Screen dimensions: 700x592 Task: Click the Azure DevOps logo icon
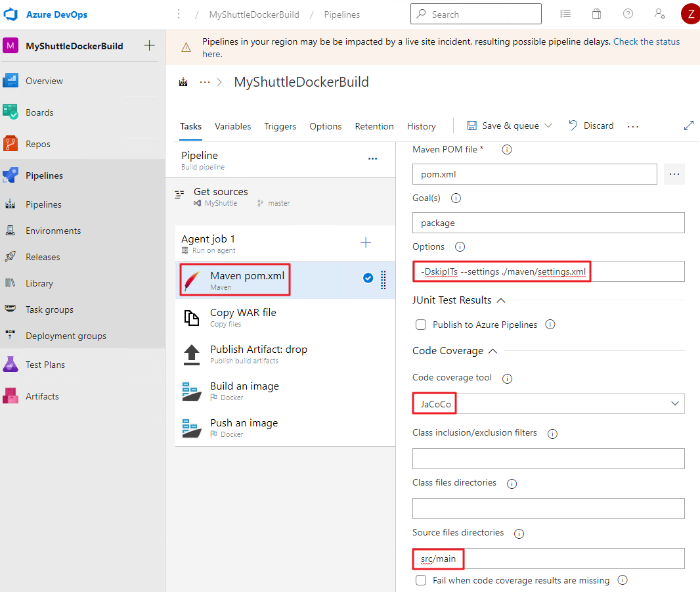[x=11, y=14]
